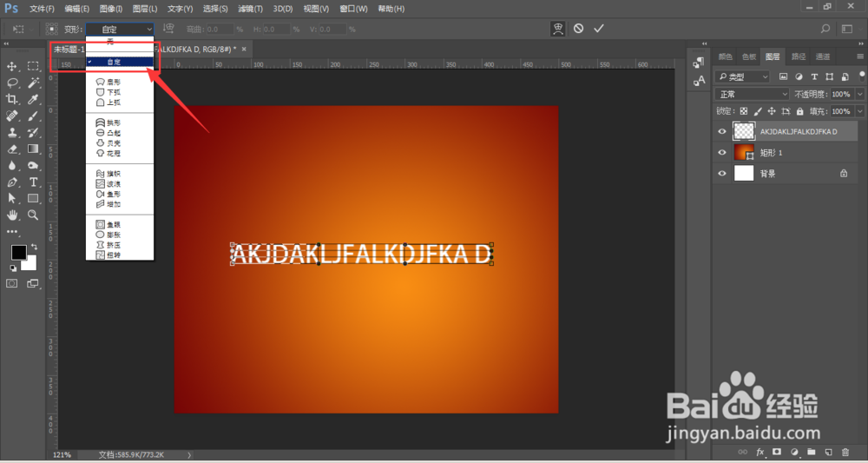Lock transparent pixels
This screenshot has width=868, height=463.
[744, 111]
